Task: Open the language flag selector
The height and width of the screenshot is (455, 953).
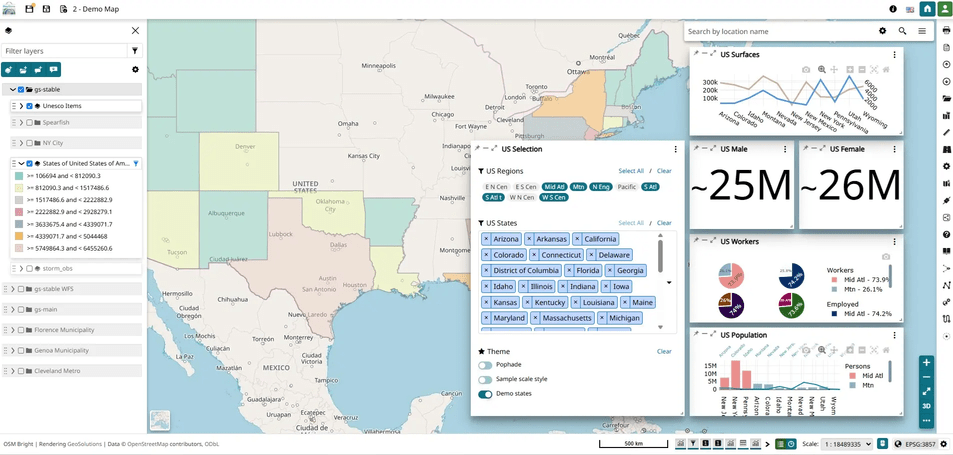Action: pos(910,9)
